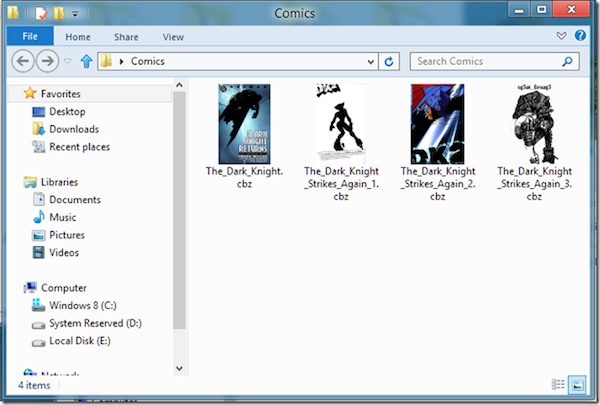Select The_Dark_Knight_Strikes_Again_2.cbz thumbnail
600x405 pixels.
click(437, 124)
